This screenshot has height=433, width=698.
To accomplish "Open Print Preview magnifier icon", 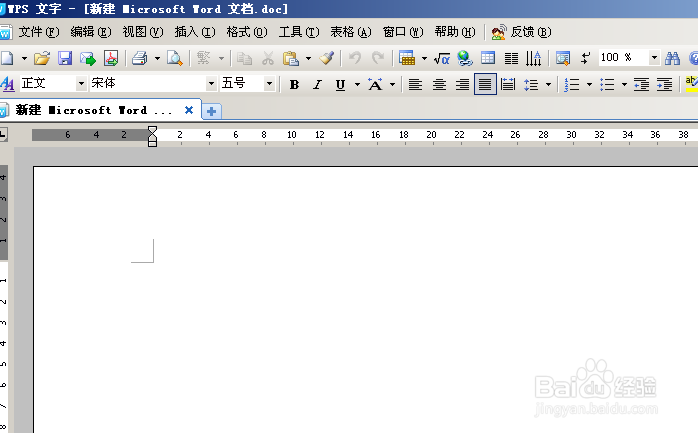I will click(x=174, y=58).
